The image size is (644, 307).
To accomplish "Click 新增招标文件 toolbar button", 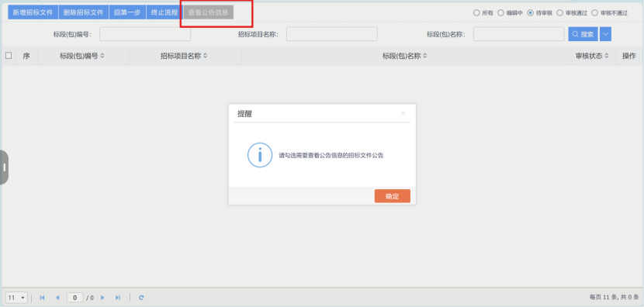I will (x=33, y=12).
